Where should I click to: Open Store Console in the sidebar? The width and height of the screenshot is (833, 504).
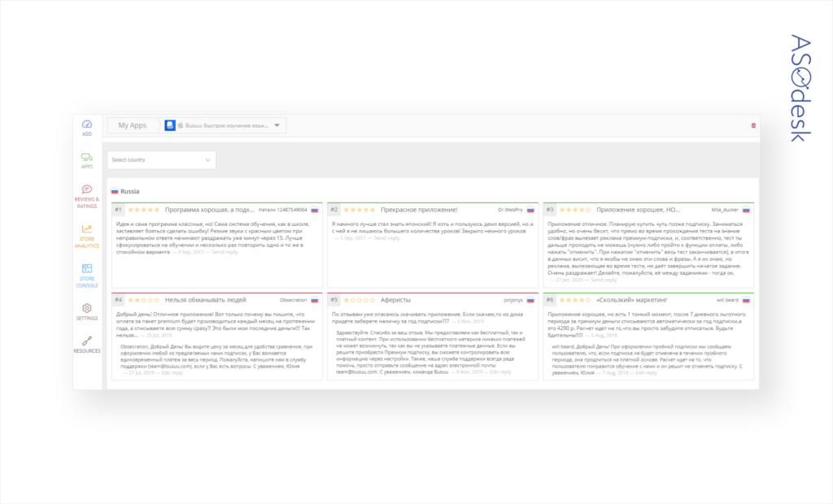[86, 276]
